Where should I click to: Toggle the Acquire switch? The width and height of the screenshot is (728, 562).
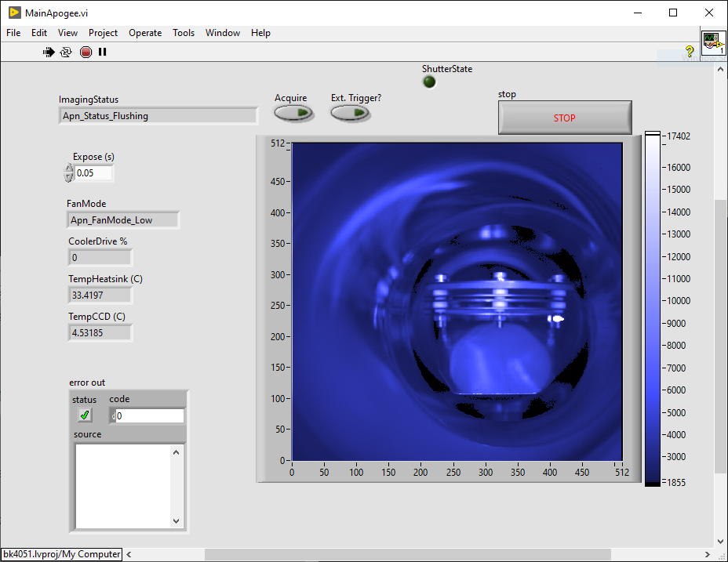[x=293, y=113]
